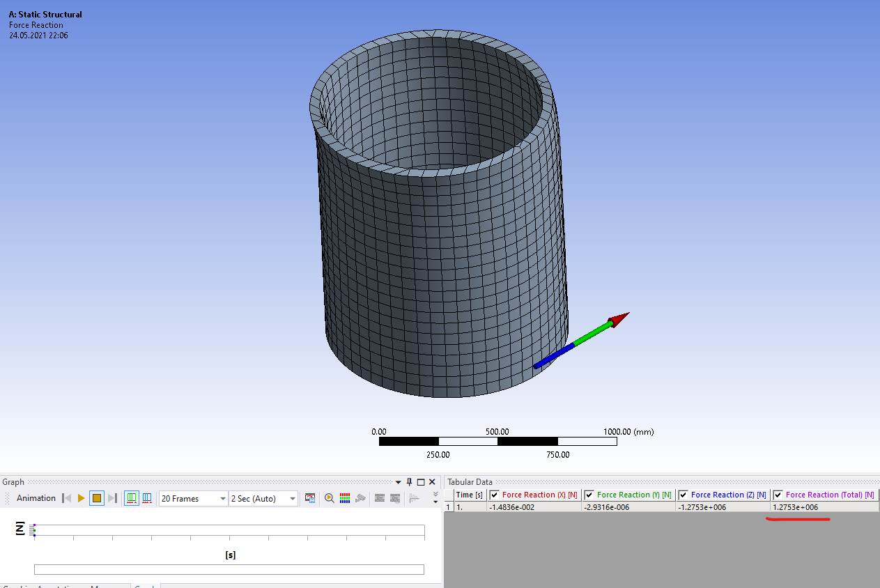The height and width of the screenshot is (588, 880).
Task: Jump to previous animation frame
Action: click(x=67, y=498)
